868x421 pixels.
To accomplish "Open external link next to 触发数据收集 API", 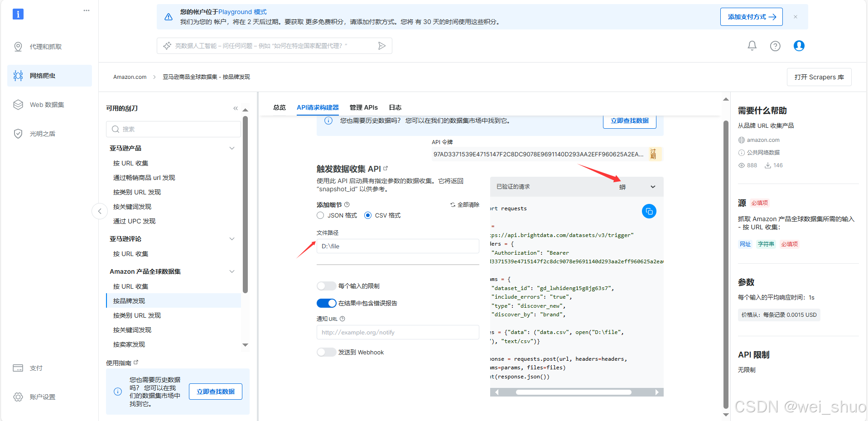I will [x=386, y=168].
